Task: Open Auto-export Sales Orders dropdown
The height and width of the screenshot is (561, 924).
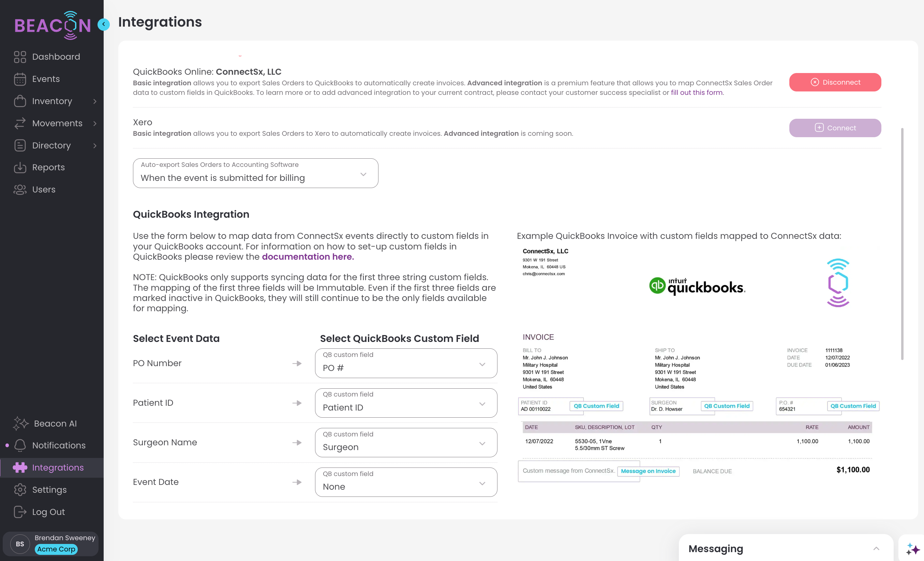Action: (x=255, y=173)
